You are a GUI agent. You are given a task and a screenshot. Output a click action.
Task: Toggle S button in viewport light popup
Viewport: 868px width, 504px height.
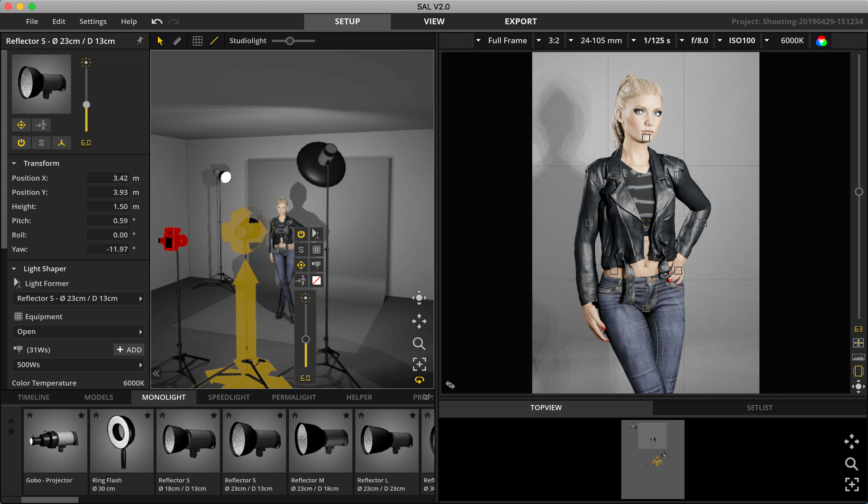pos(301,250)
